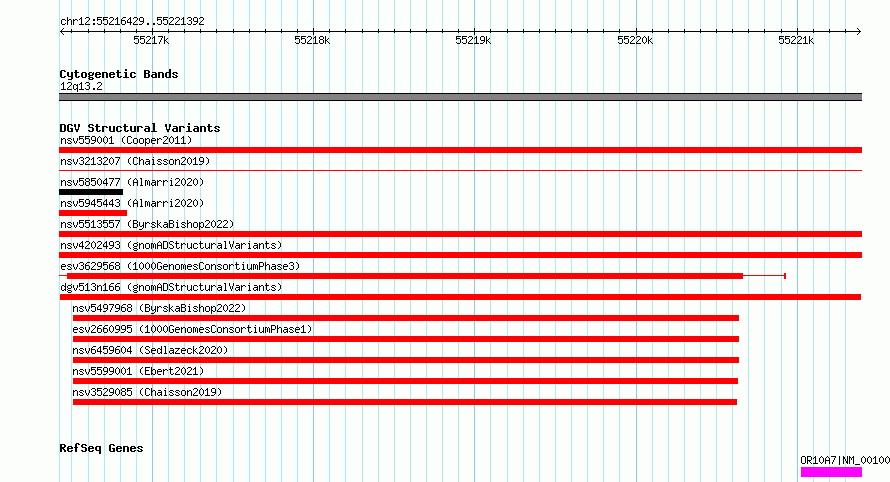Select the esv2660995 red bar
The width and height of the screenshot is (890, 482).
[x=406, y=339]
